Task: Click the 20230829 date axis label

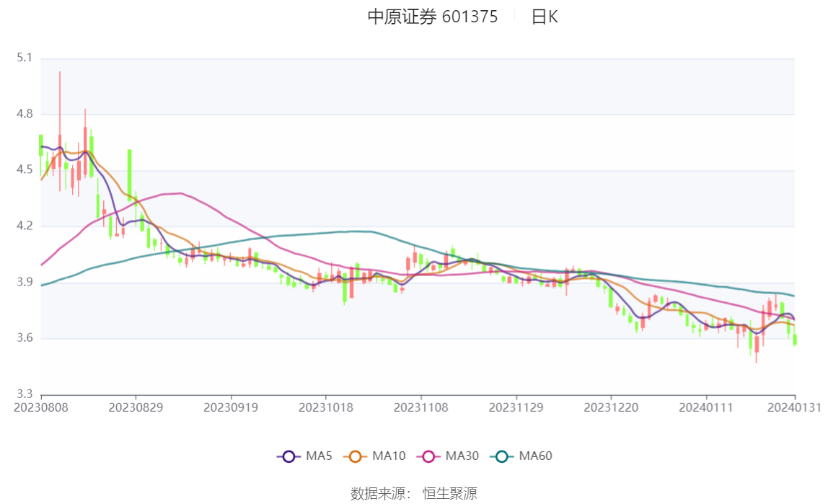Action: [136, 408]
